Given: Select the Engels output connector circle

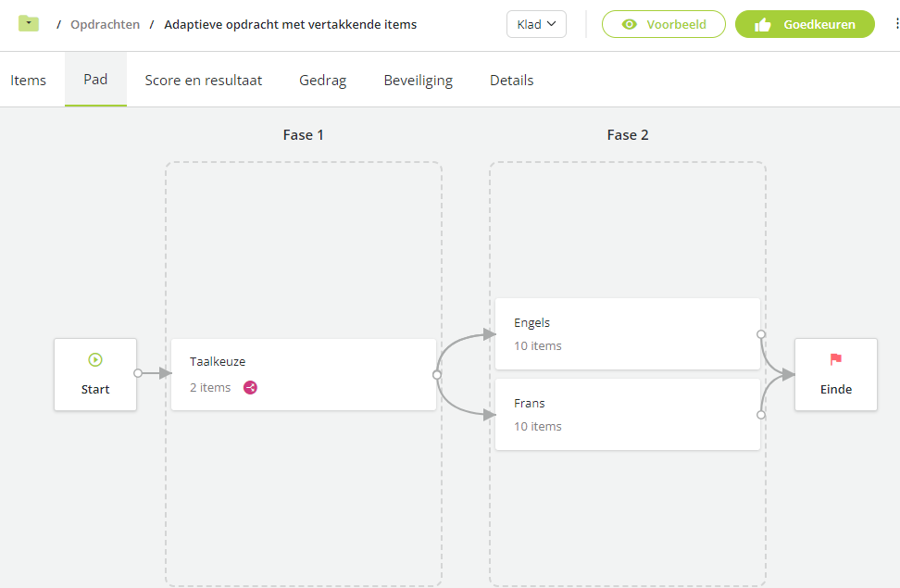Looking at the screenshot, I should (x=761, y=334).
